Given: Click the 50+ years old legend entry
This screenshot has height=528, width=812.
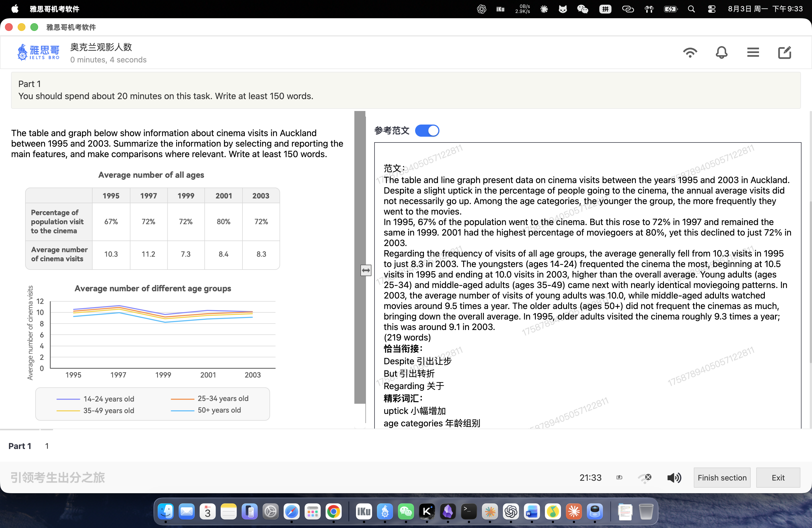Looking at the screenshot, I should [x=206, y=410].
